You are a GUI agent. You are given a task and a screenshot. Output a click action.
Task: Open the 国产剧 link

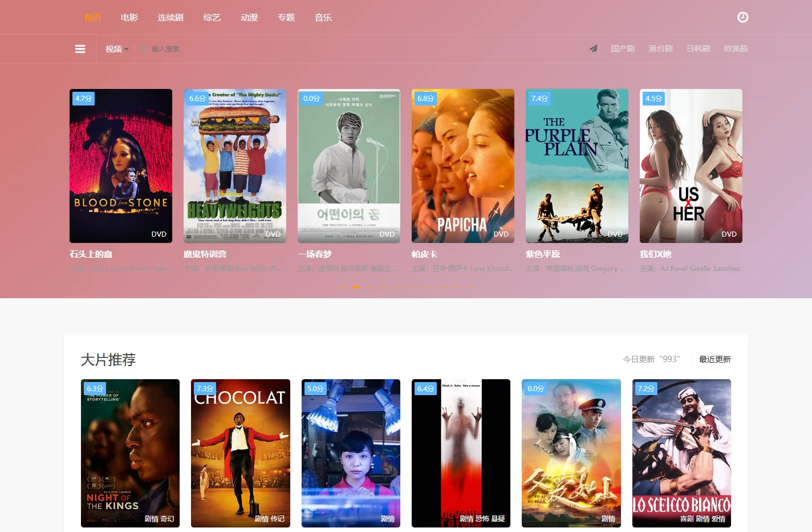coord(623,48)
